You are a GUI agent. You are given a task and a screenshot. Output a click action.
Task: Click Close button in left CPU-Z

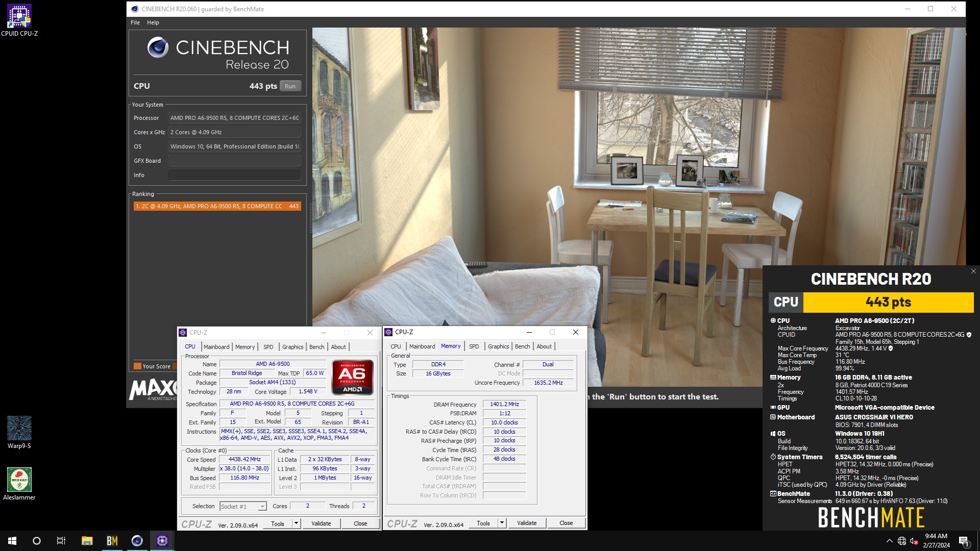point(360,524)
